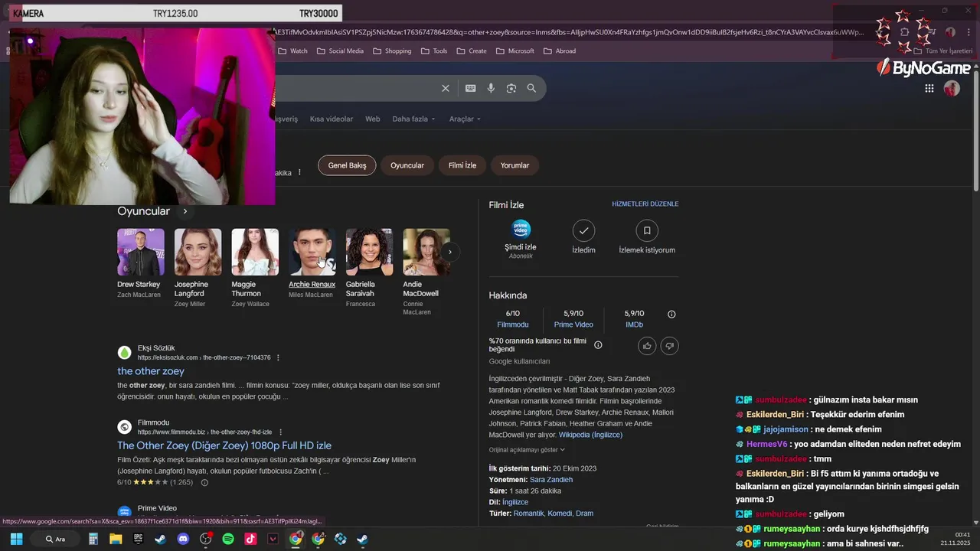Open Calculator from the taskbar
980x551 pixels.
[x=93, y=539]
